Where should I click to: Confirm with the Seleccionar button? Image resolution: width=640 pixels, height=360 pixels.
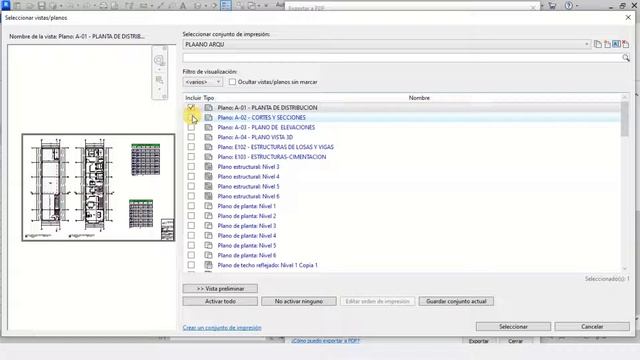click(513, 327)
